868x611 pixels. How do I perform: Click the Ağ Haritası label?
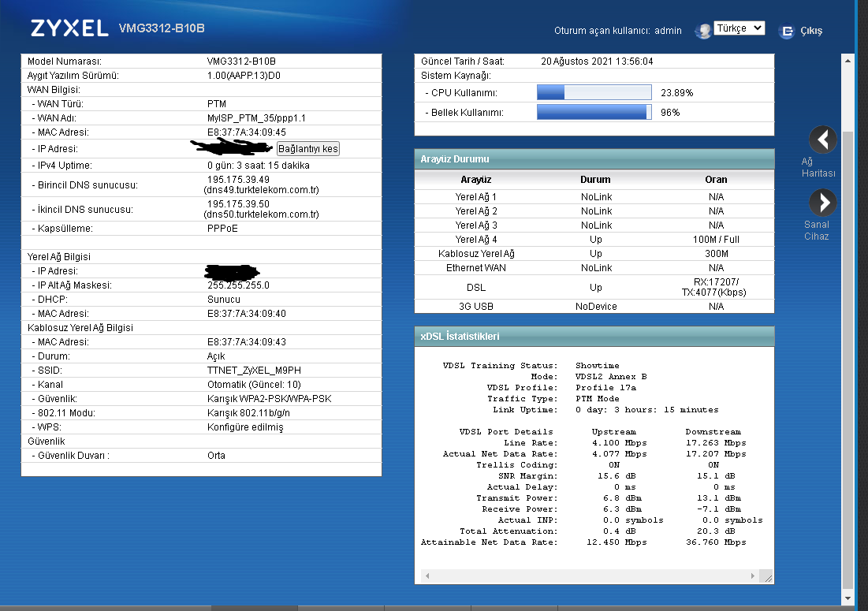pyautogui.click(x=818, y=167)
